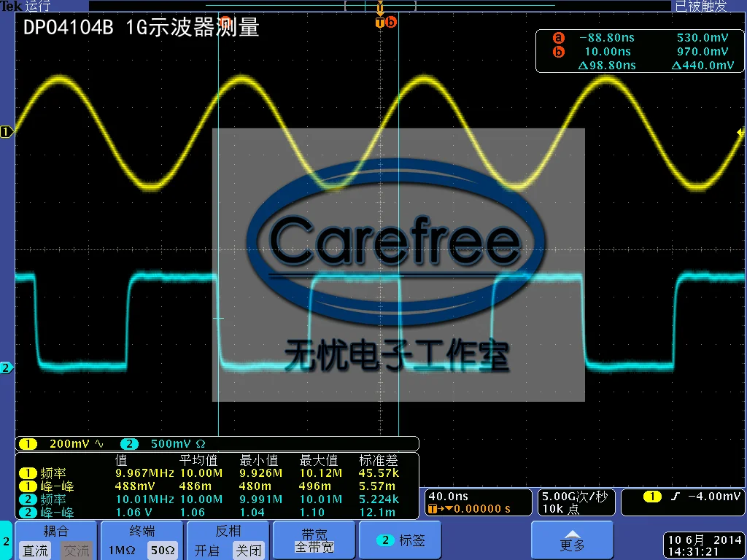
Task: Open the channel 2 标签 label menu
Action: click(x=400, y=541)
